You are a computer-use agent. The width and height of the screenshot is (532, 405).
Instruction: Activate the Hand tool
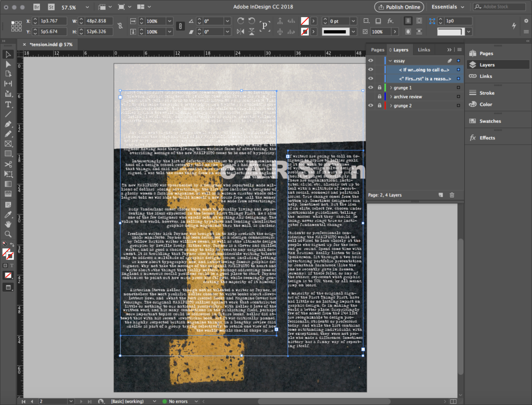(x=8, y=224)
